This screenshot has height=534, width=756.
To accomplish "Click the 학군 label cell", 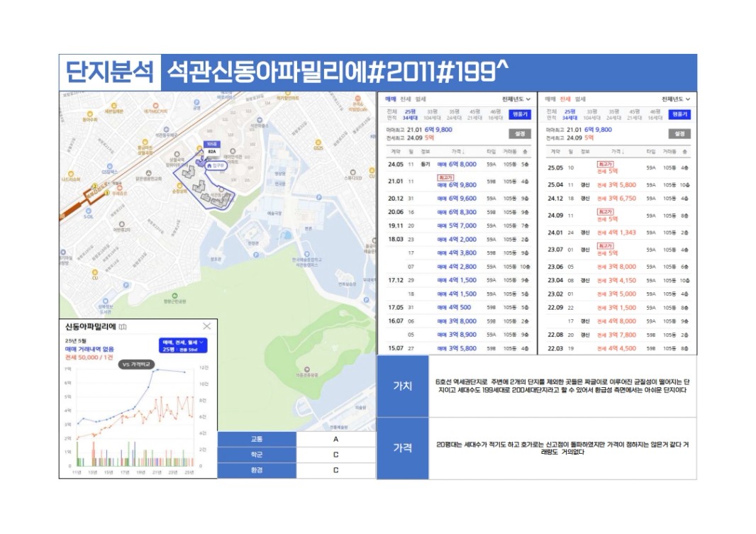I will 257,455.
